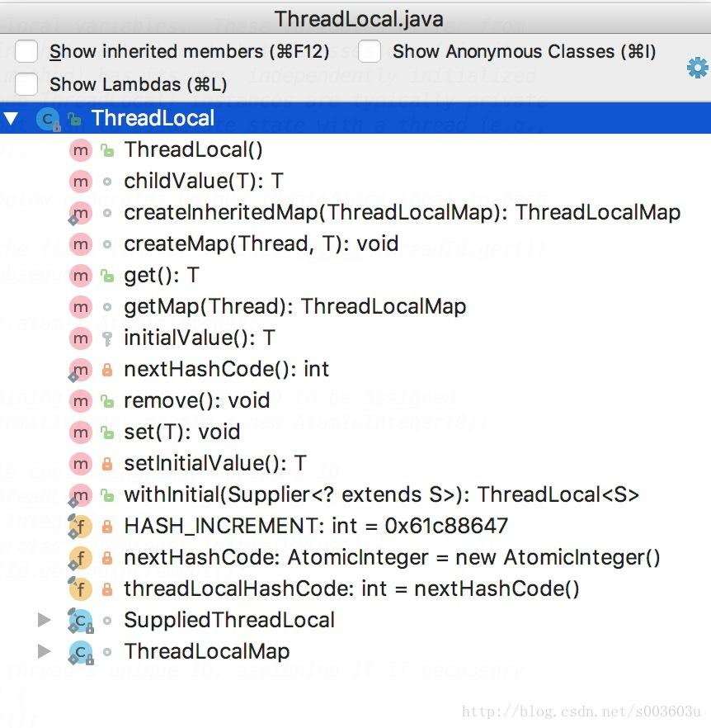Image resolution: width=711 pixels, height=728 pixels.
Task: Click method icon beside get(): T
Action: click(81, 276)
